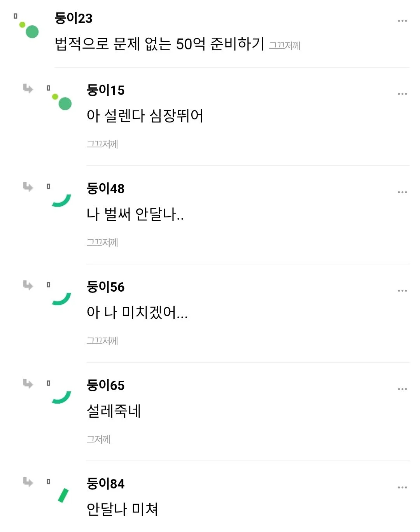Click the '그저께' timestamp under 둥이65's reply
The image size is (420, 532).
pos(98,439)
